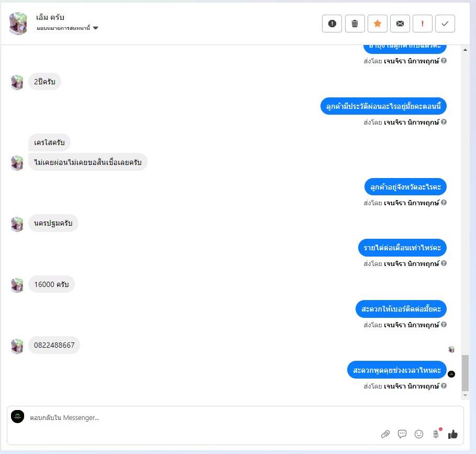Open saved replies speech bubble icon
The width and height of the screenshot is (476, 454).
coord(402,434)
